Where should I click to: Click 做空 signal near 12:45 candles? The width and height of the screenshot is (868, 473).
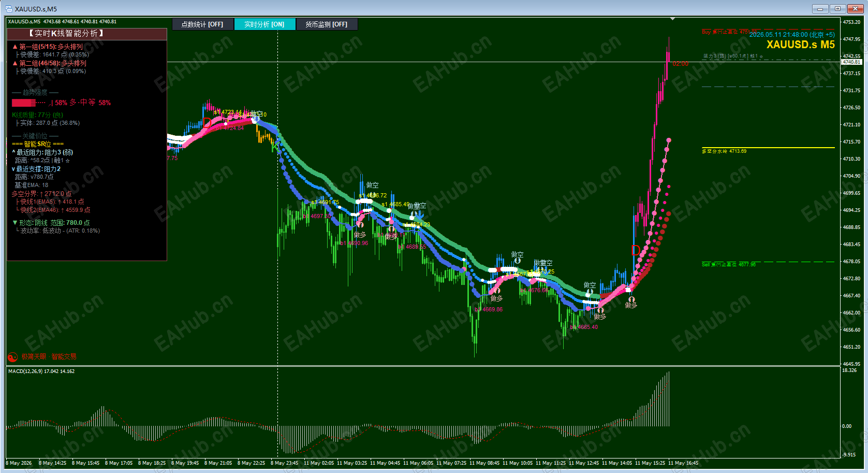590,285
